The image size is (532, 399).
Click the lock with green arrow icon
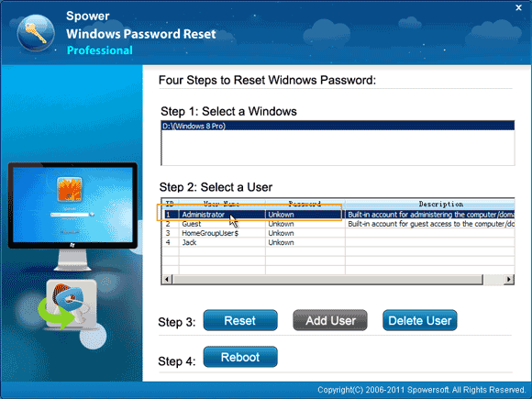click(x=68, y=305)
